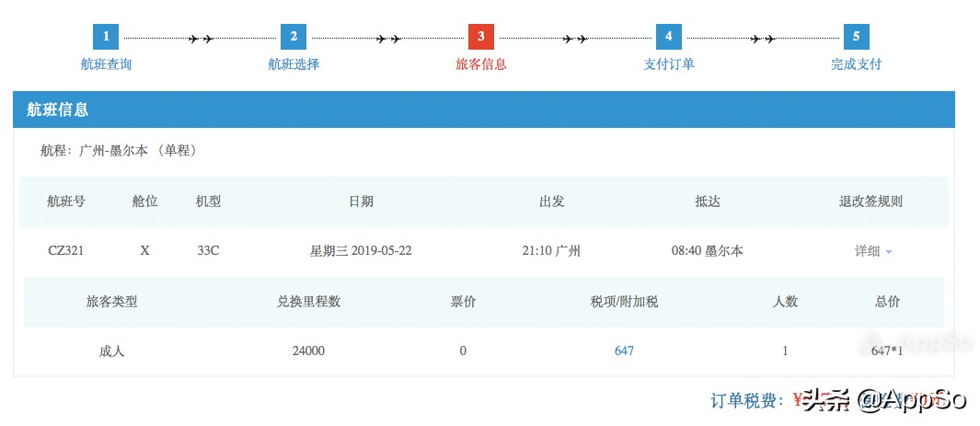
Task: Go to 航班选择 step label
Action: [294, 64]
